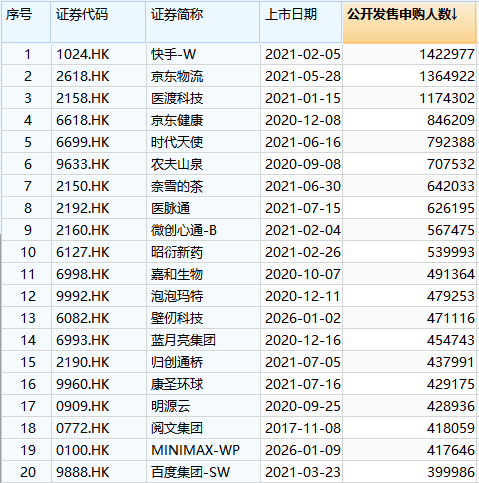Viewport: 479px width, 483px height.
Task: Click subscriber count 1364922
Action: click(x=409, y=76)
